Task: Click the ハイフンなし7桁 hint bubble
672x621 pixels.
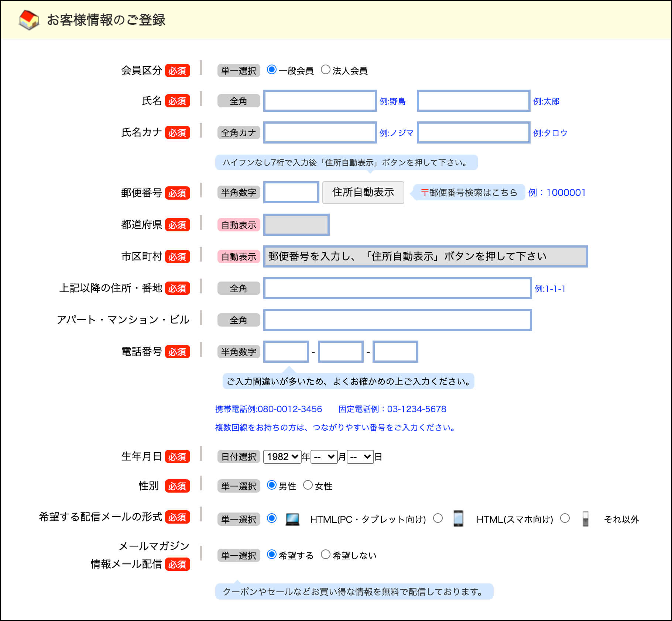Action: tap(347, 162)
